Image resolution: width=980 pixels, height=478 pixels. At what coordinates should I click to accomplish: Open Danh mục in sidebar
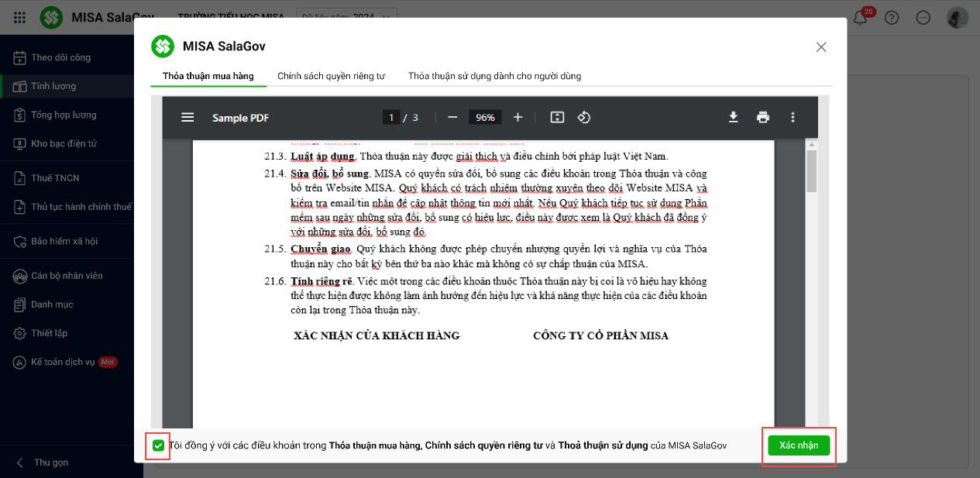67,304
